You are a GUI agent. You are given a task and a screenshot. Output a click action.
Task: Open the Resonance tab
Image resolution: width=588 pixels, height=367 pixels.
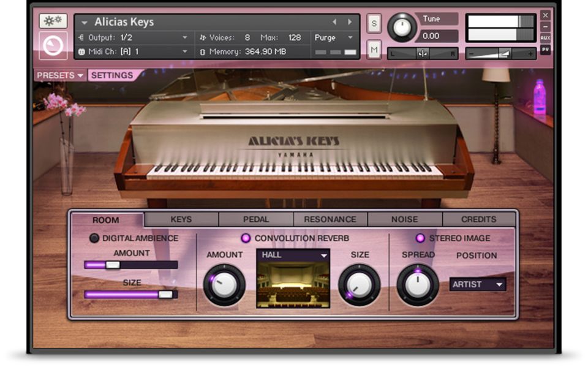[x=330, y=219]
